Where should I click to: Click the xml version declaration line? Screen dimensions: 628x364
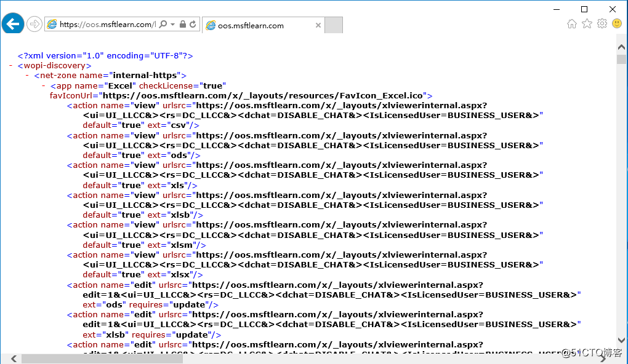[105, 55]
